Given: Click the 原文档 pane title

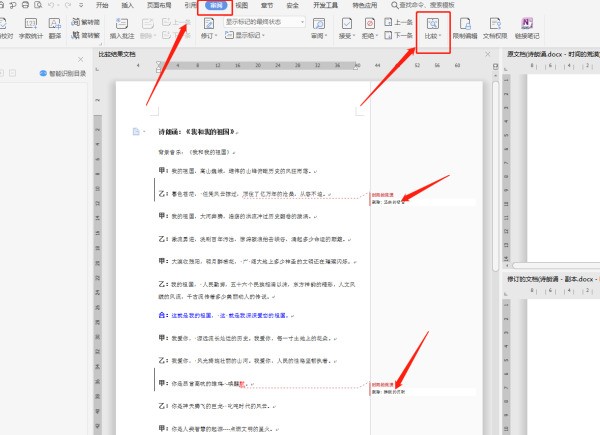Looking at the screenshot, I should pyautogui.click(x=553, y=54).
